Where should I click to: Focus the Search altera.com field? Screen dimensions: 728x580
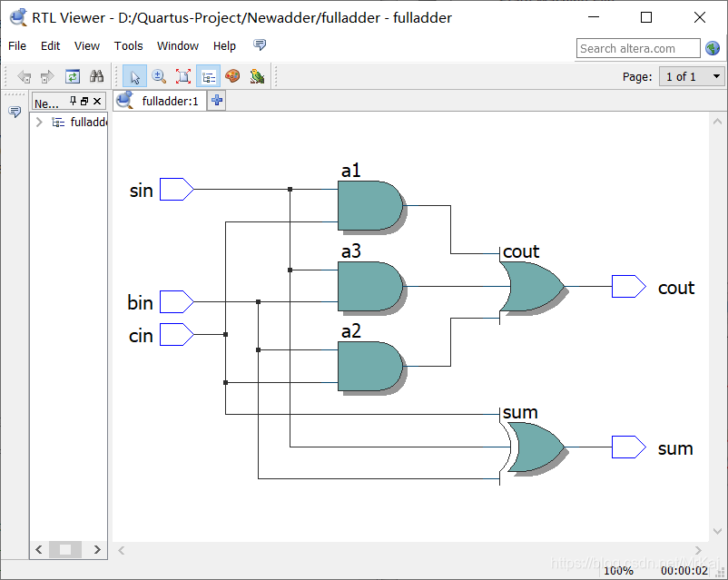(638, 48)
